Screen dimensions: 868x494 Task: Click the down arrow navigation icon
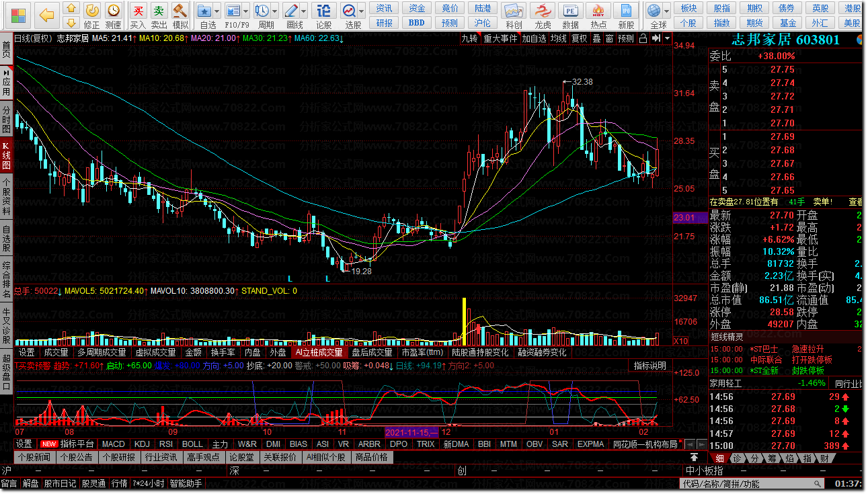tap(71, 24)
